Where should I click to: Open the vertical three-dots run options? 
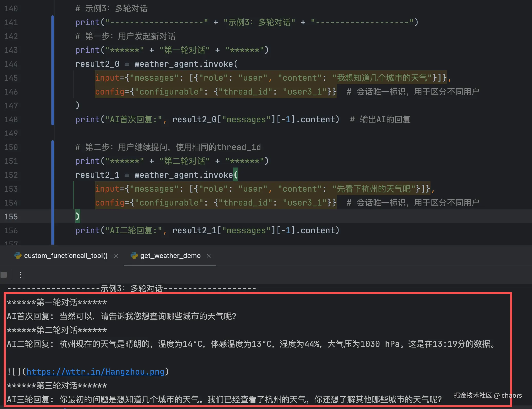click(21, 275)
